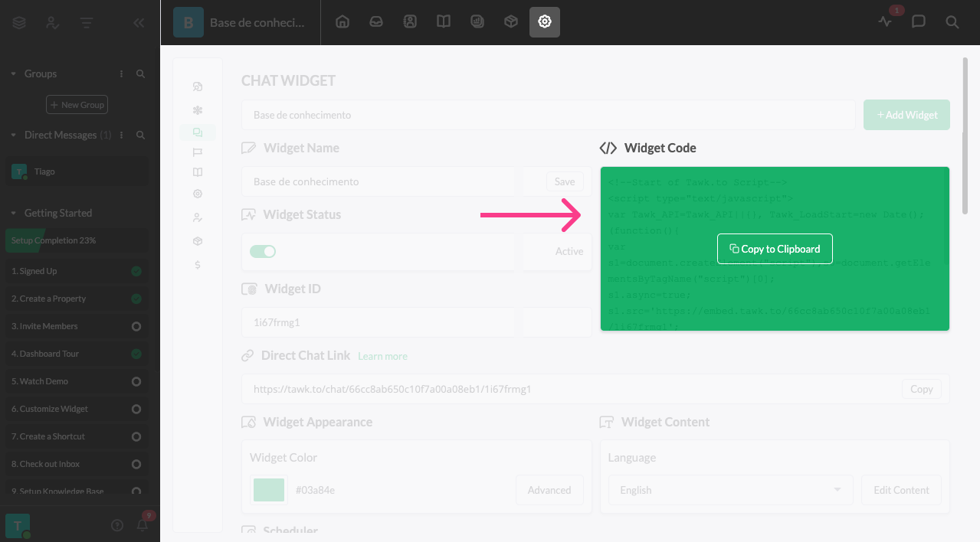This screenshot has height=542, width=980.
Task: Click the Edit Content button
Action: 901,490
